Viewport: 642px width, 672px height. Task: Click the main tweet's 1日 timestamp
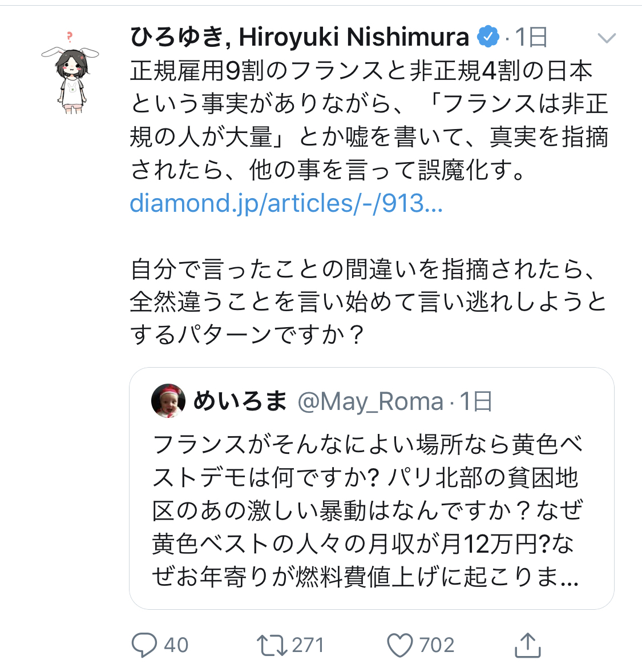tap(531, 38)
